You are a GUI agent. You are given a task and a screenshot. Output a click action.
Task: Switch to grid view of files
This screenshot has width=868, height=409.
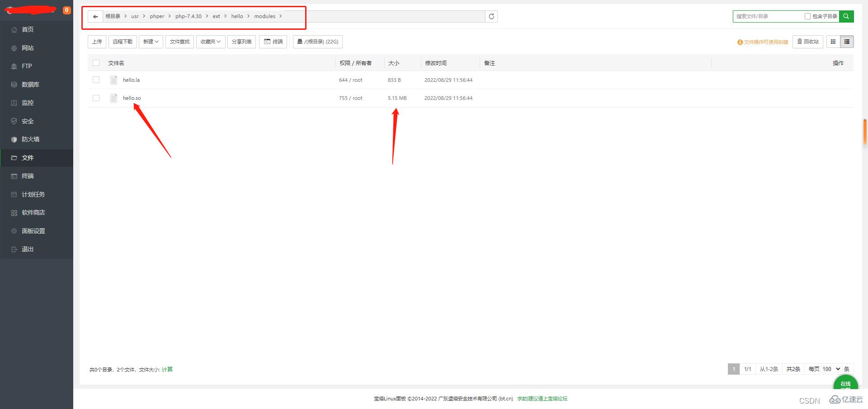(833, 42)
